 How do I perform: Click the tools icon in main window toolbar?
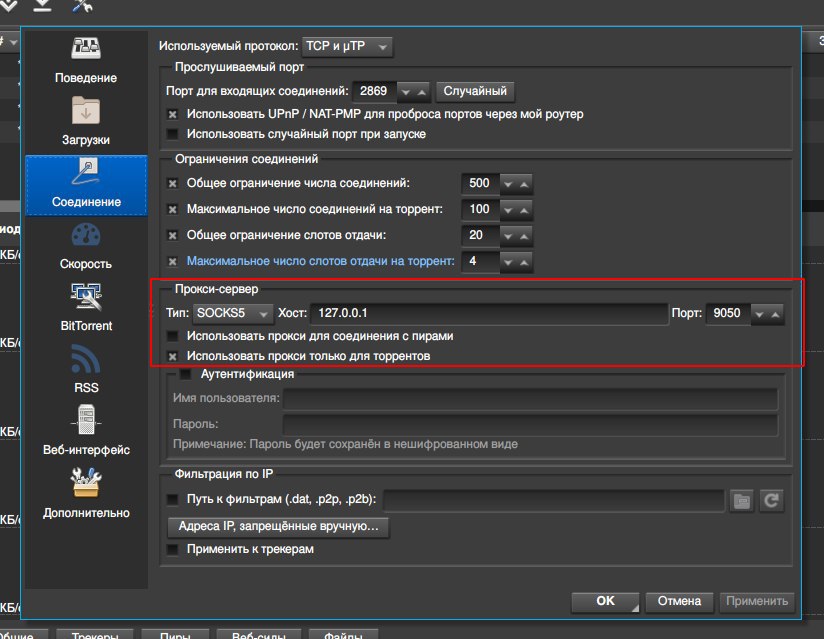(82, 5)
